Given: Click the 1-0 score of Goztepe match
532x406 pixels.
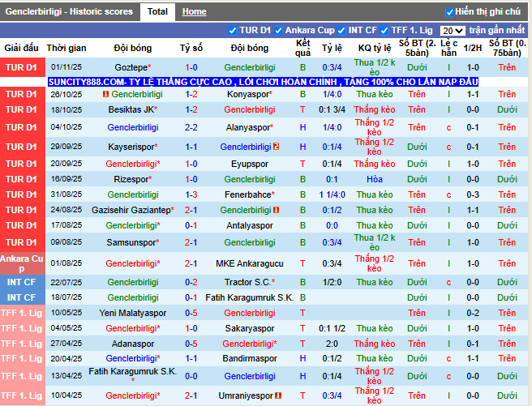Looking at the screenshot, I should pos(191,67).
